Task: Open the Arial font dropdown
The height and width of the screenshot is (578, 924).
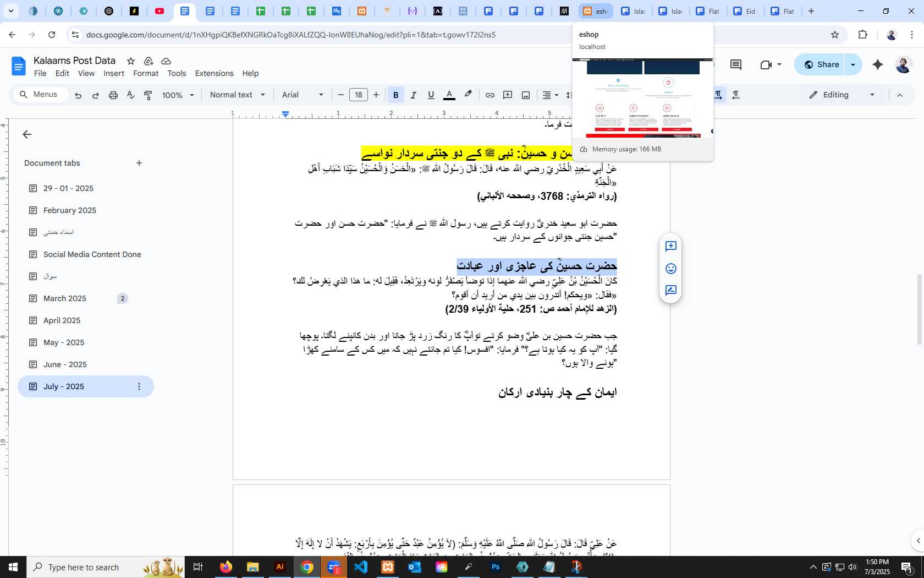Action: coord(302,95)
